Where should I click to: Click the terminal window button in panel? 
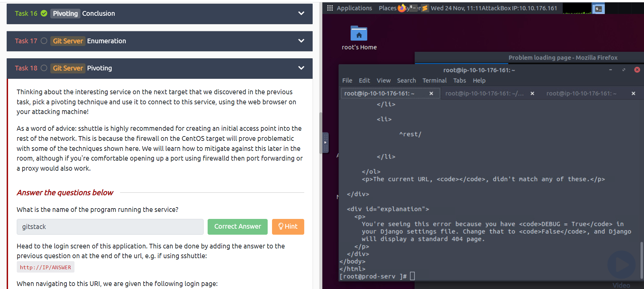(598, 9)
